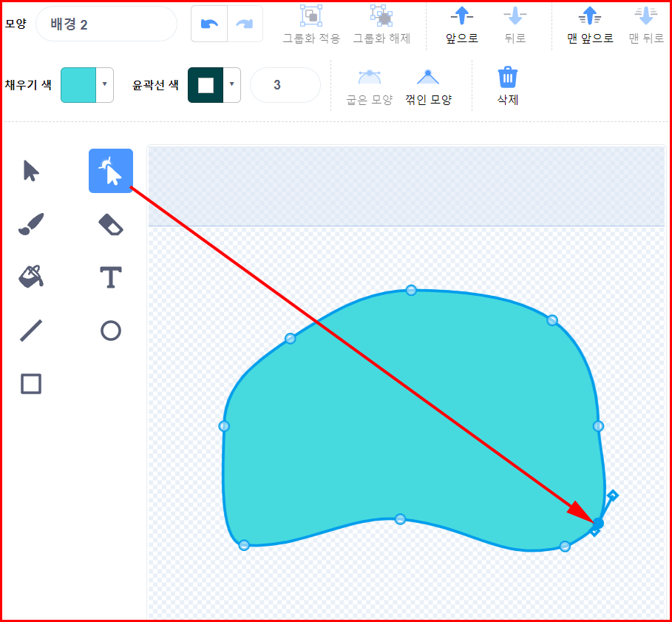672x622 pixels.
Task: Open the 윤곽선 색 dropdown arrow
Action: pos(232,84)
